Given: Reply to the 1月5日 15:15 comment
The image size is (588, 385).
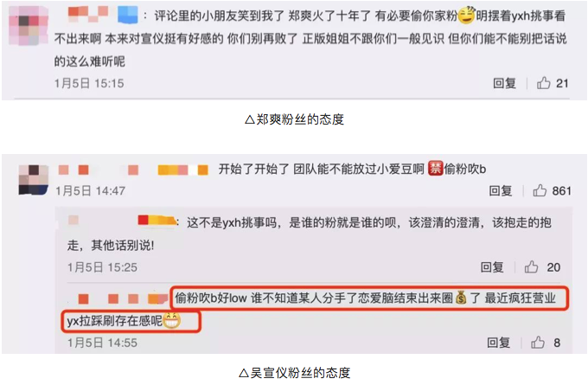Looking at the screenshot, I should point(504,83).
